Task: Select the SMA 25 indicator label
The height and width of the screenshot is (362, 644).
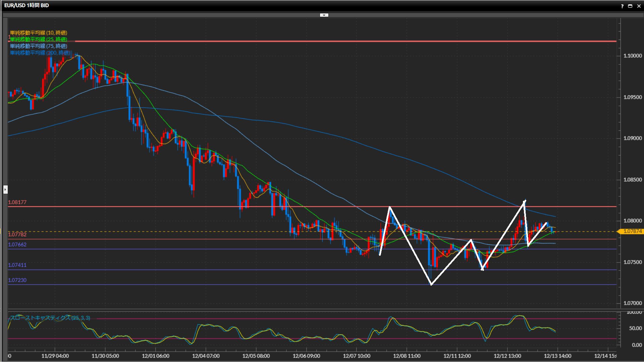Action: pos(39,39)
